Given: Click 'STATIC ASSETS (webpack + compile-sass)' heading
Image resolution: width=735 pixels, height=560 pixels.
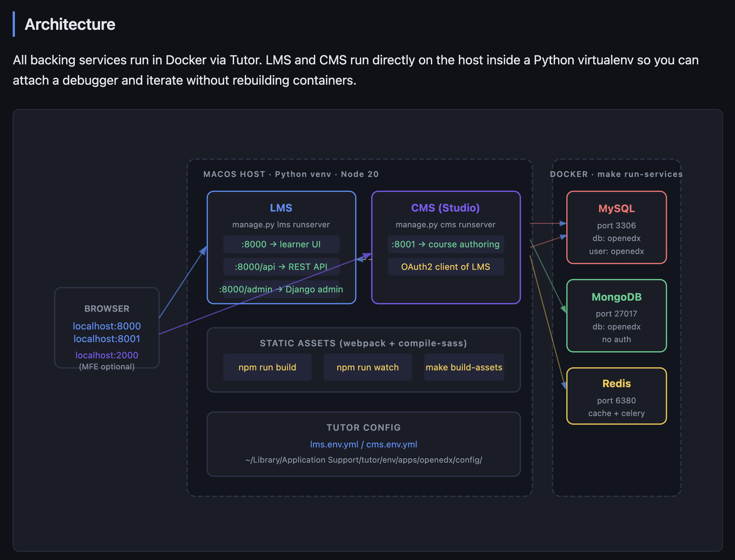Looking at the screenshot, I should (363, 343).
